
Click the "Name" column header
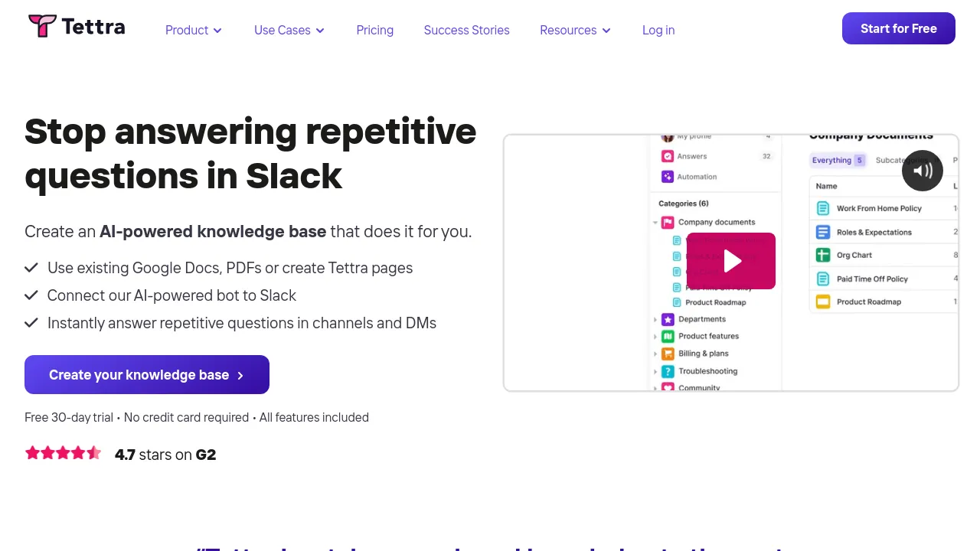(826, 186)
